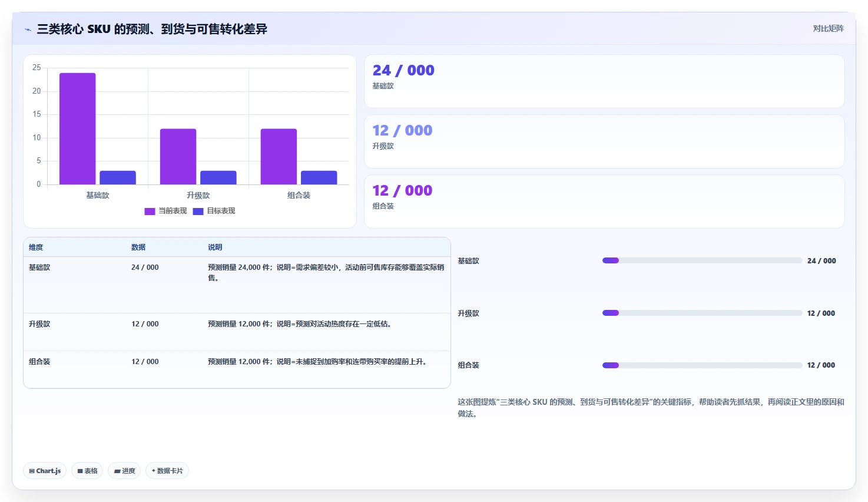This screenshot has height=502, width=868.
Task: Click the 组合装 x-axis label in chart
Action: pos(299,196)
